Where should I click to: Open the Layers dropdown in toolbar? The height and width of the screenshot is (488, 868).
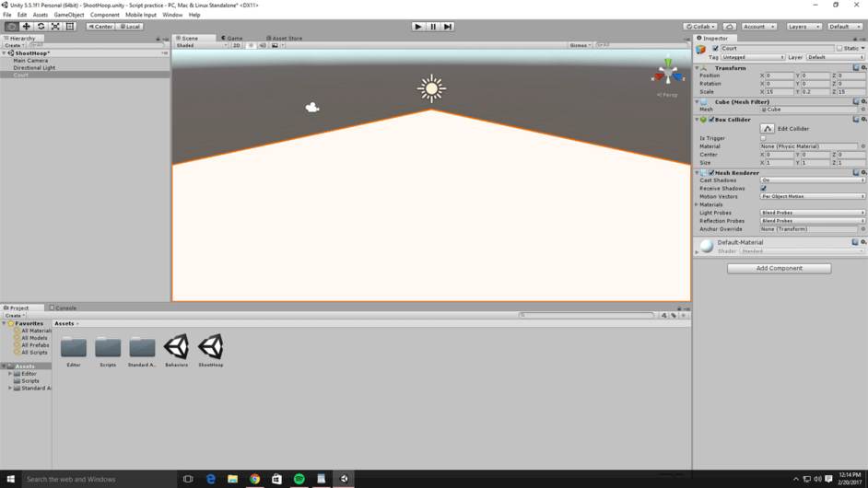803,27
